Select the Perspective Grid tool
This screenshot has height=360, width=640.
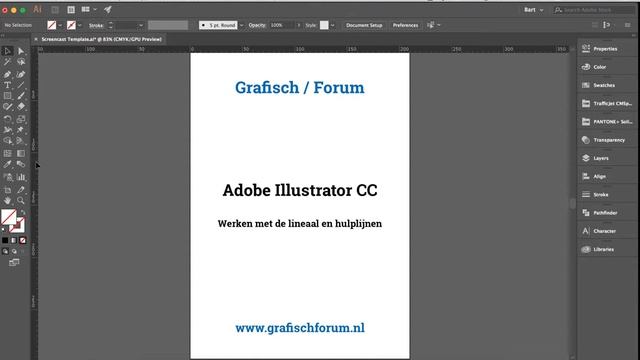point(21,141)
